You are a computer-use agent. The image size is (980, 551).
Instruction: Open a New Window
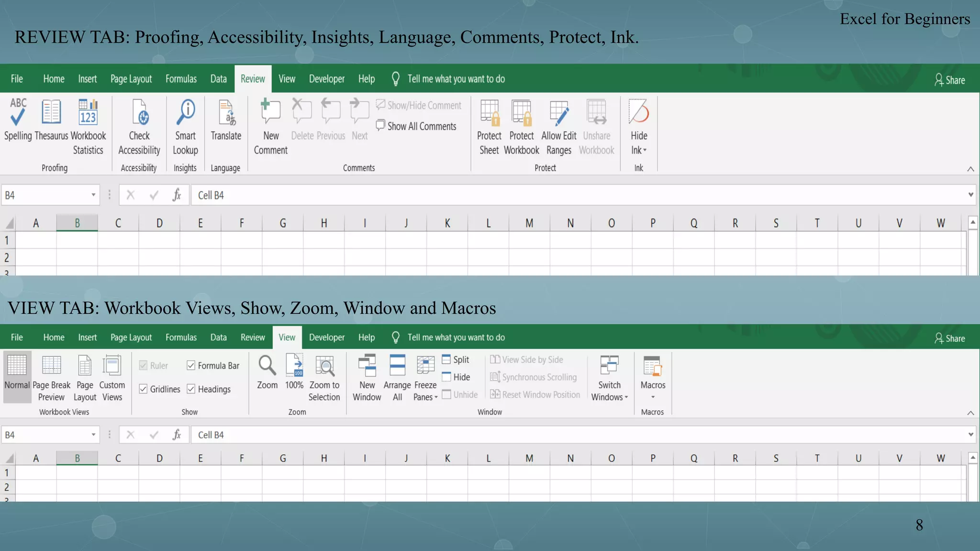pos(367,378)
